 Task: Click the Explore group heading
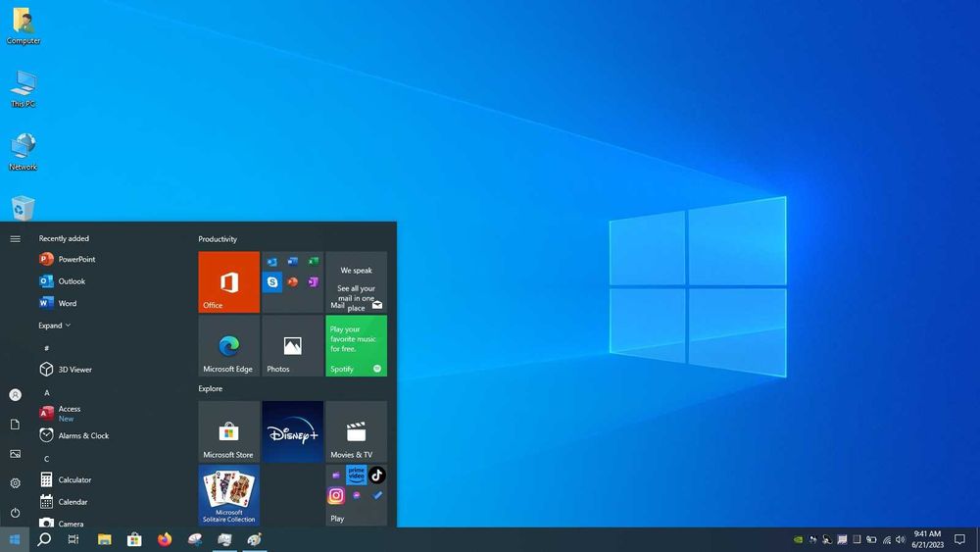click(x=210, y=388)
